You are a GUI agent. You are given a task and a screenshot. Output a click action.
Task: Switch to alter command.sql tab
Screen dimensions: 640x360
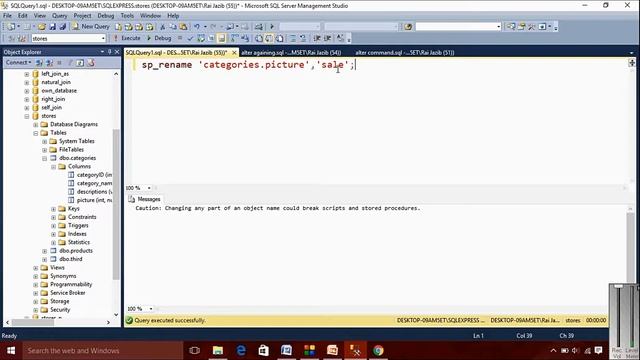404,52
